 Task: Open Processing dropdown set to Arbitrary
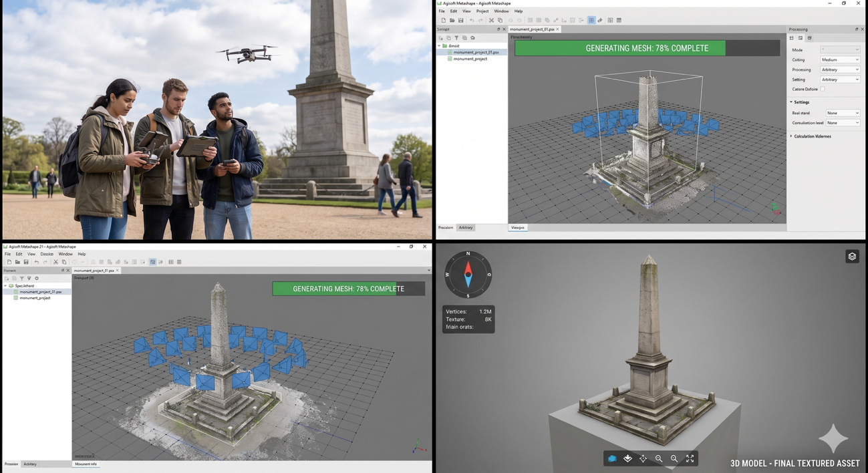[840, 69]
